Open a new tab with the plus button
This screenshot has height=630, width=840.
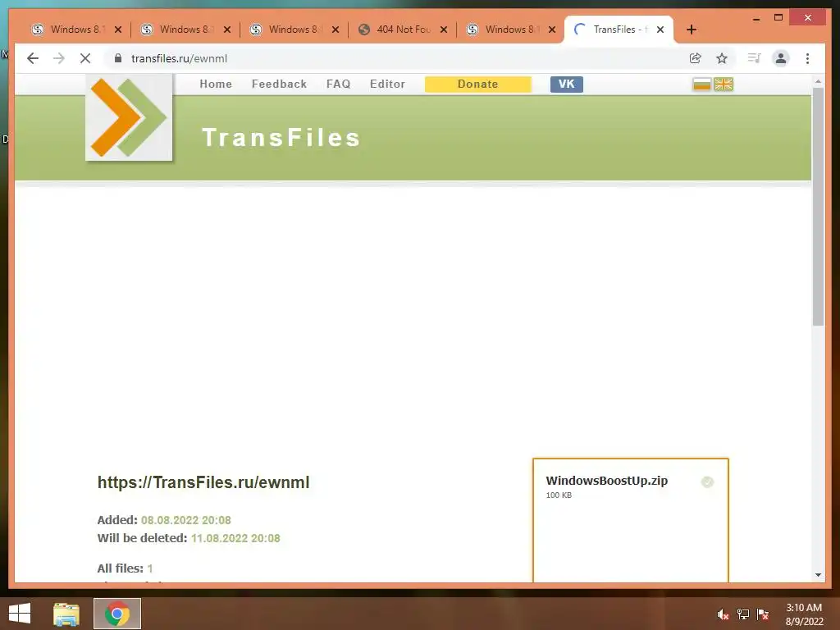(692, 30)
